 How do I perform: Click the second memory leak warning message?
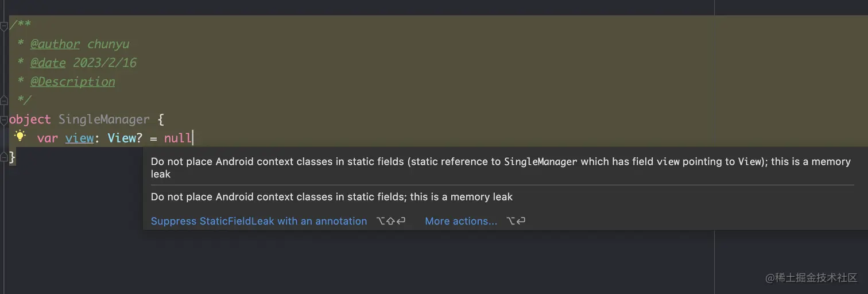332,197
